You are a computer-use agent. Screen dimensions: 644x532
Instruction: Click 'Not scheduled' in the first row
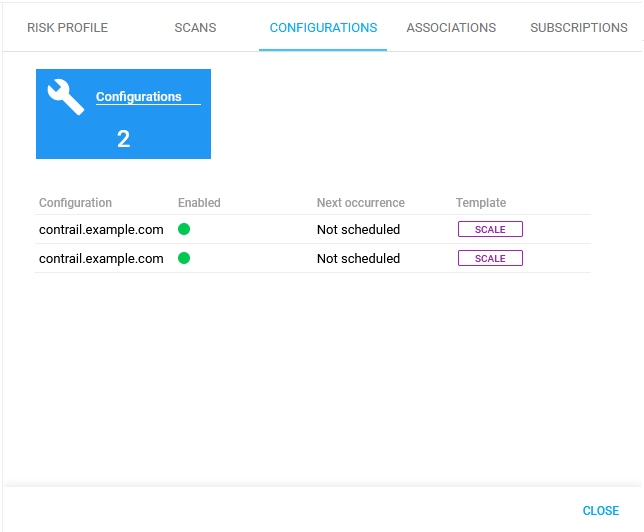click(358, 229)
